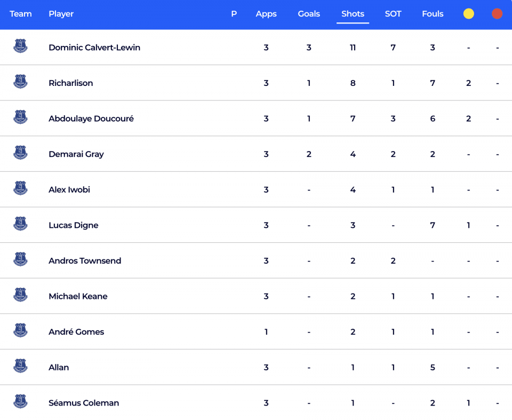Sort table by SOT column
This screenshot has height=420, width=512.
point(393,14)
